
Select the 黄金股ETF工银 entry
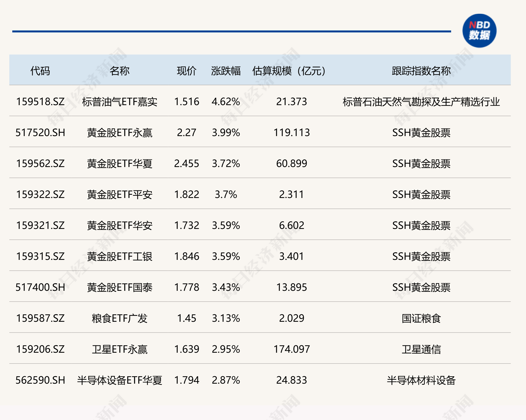pos(120,256)
